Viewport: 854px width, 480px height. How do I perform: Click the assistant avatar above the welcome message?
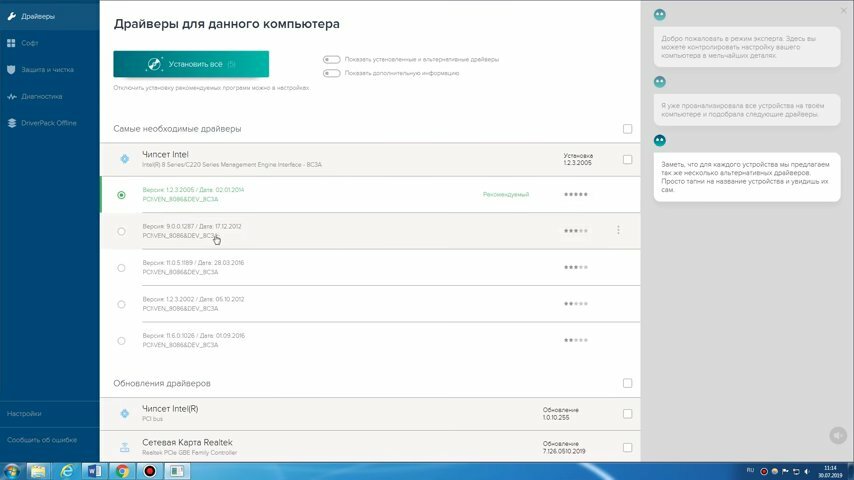[660, 15]
